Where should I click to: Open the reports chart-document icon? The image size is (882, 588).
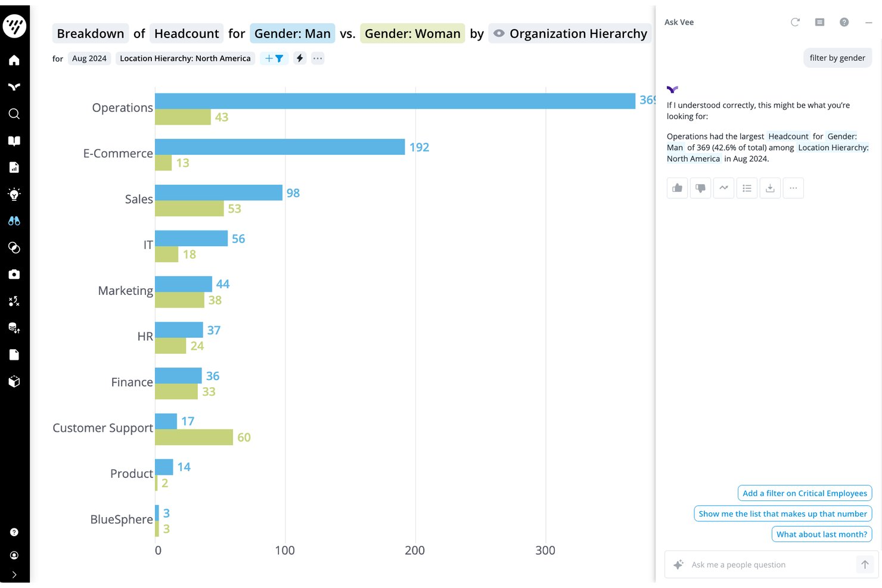point(14,167)
